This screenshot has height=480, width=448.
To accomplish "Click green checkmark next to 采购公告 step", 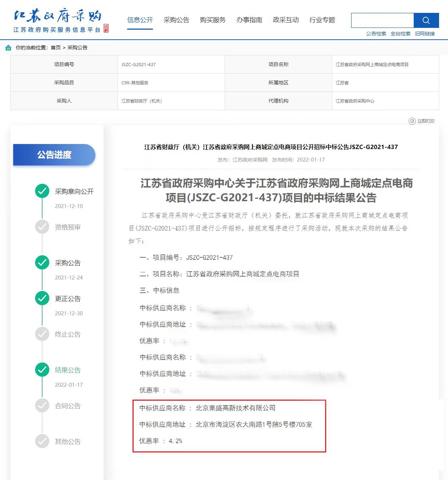I will point(42,263).
